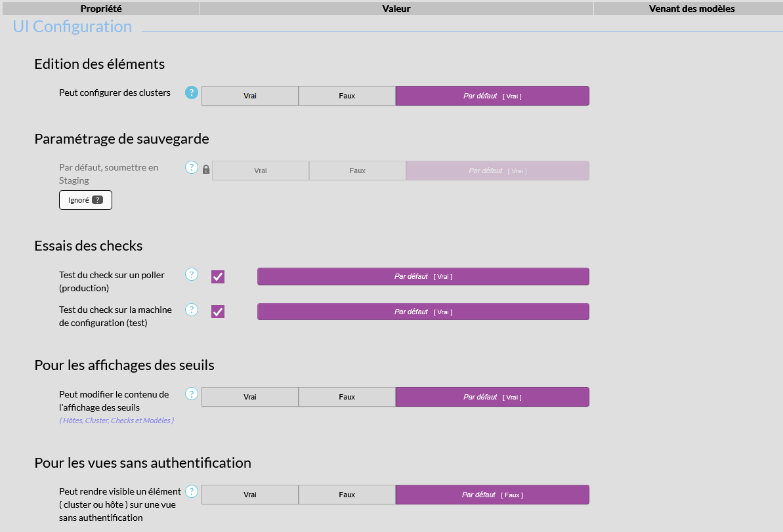Click the Valeur column header
This screenshot has height=532, width=783.
396,9
